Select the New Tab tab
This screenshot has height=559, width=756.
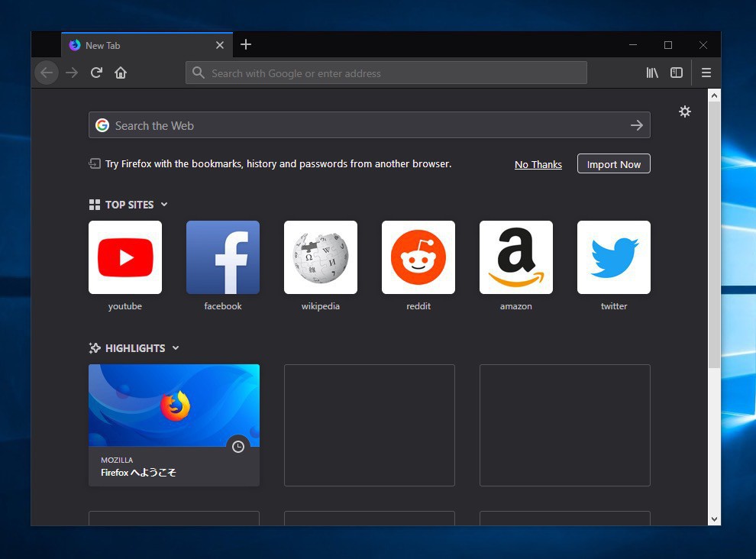147,45
